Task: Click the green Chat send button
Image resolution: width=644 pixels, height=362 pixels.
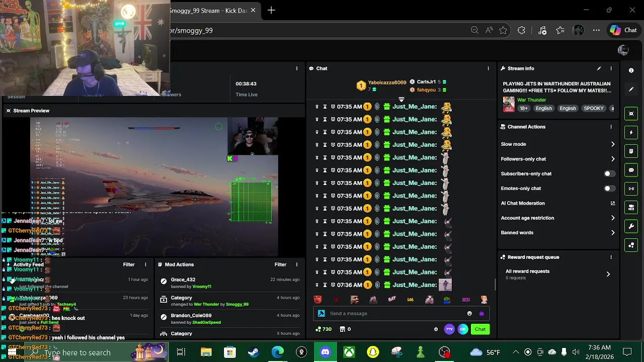Action: [x=480, y=329]
